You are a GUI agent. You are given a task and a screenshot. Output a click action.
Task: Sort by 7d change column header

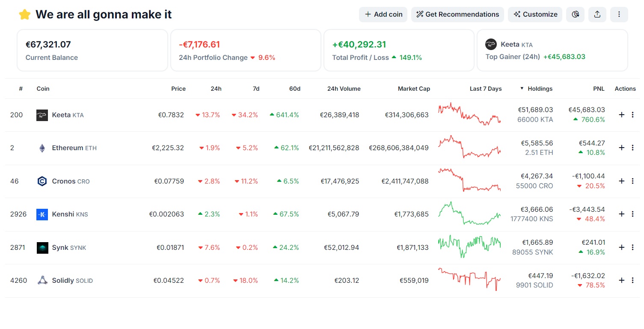click(256, 89)
